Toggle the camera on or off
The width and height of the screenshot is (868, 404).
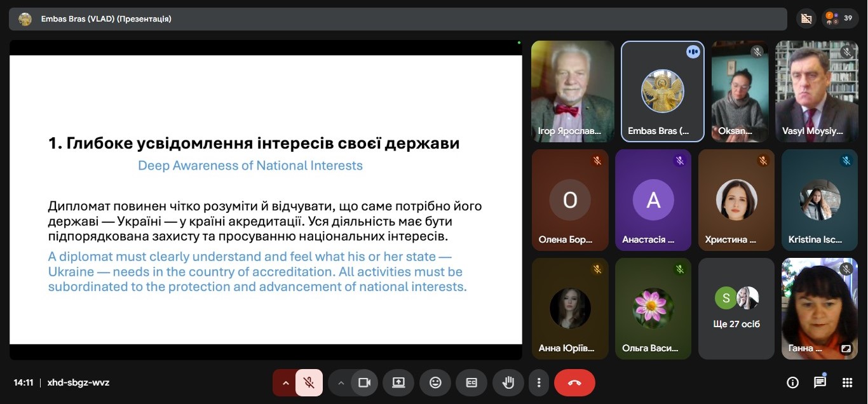(364, 382)
